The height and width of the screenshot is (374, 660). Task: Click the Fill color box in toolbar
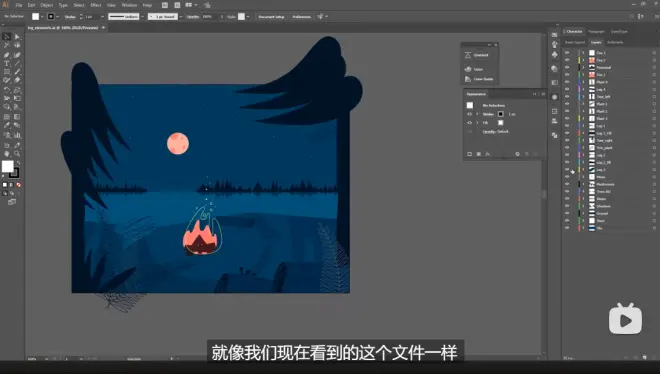click(x=8, y=167)
